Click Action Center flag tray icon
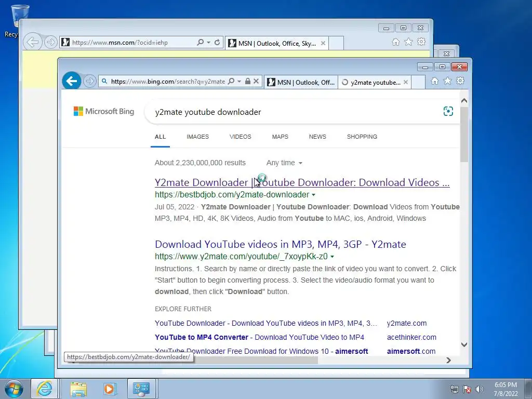Screen dimensions: 532x399 pyautogui.click(x=467, y=389)
